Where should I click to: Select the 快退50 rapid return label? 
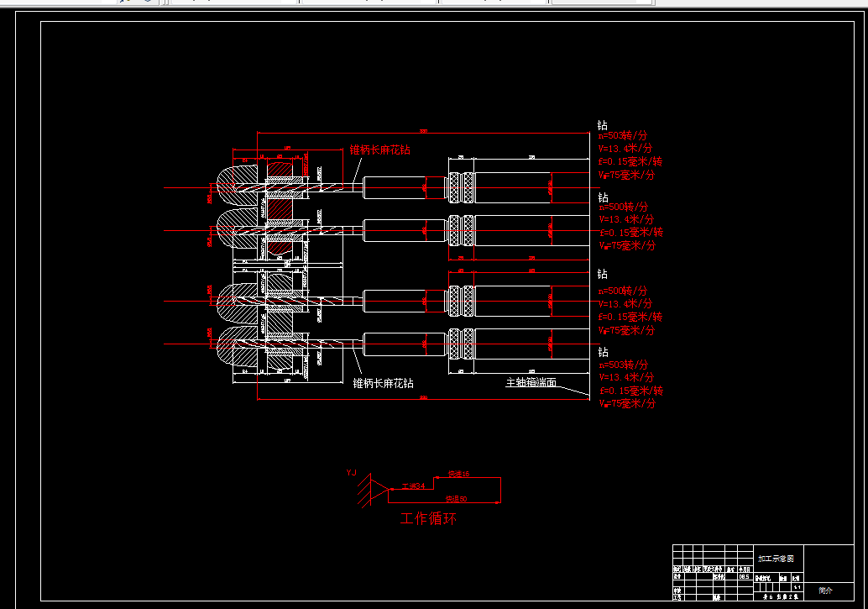pyautogui.click(x=457, y=499)
